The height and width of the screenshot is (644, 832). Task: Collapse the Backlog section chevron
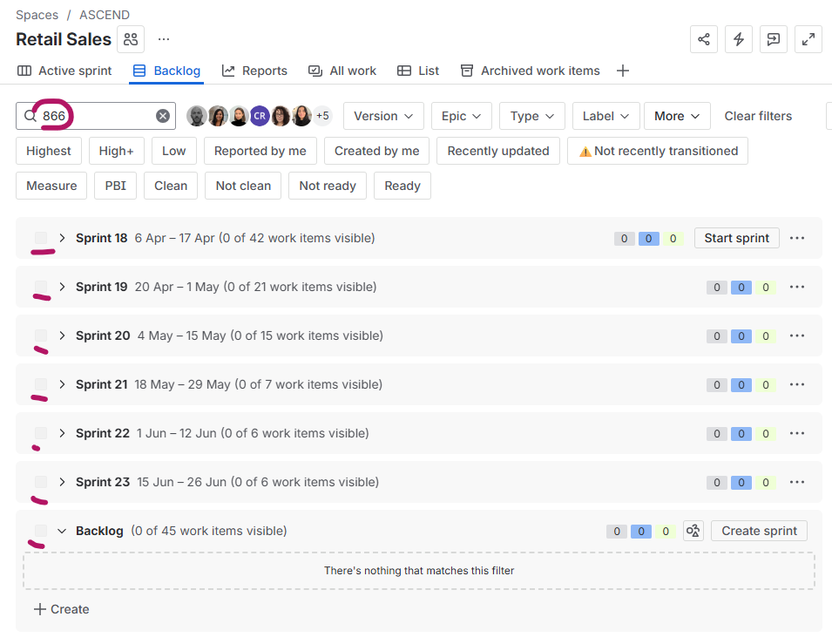(62, 531)
